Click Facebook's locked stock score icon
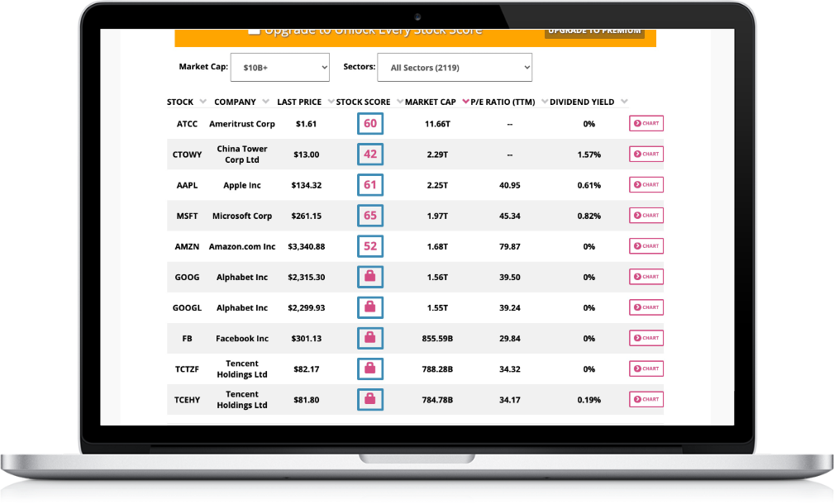Viewport: 834px width, 504px height. point(369,338)
